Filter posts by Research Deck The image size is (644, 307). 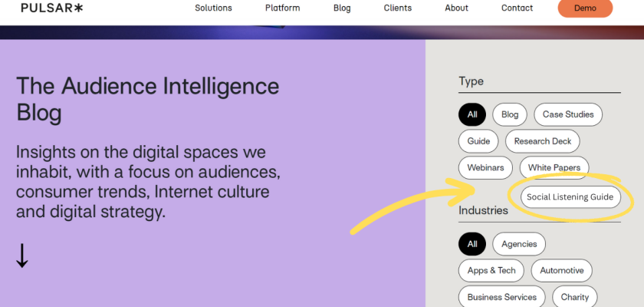click(543, 141)
